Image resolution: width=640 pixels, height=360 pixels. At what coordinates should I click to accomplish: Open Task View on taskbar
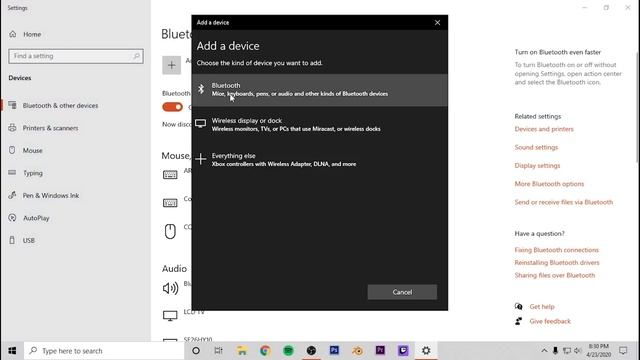tap(219, 351)
